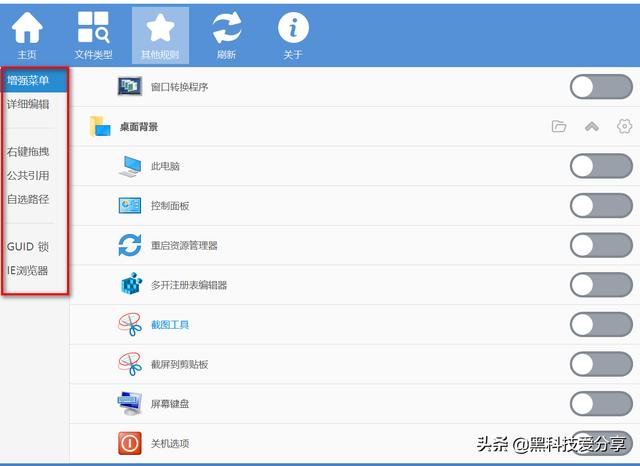Click the 窗口转换程序 item label
Screen dimensions: 640x466
click(x=180, y=87)
